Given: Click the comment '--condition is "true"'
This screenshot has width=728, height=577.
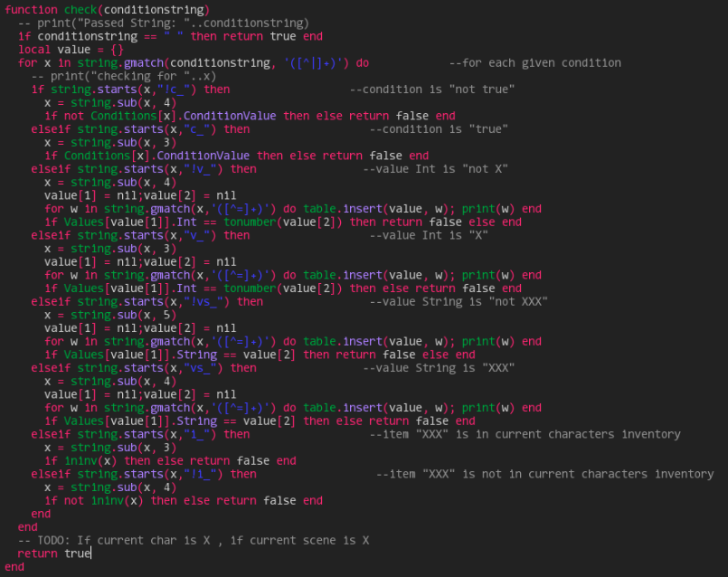Looking at the screenshot, I should (439, 129).
